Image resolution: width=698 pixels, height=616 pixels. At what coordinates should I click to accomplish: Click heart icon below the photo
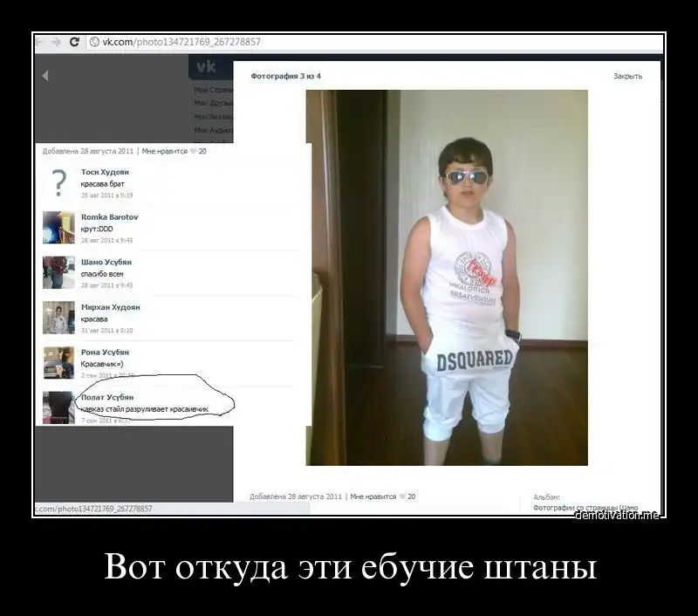click(402, 496)
